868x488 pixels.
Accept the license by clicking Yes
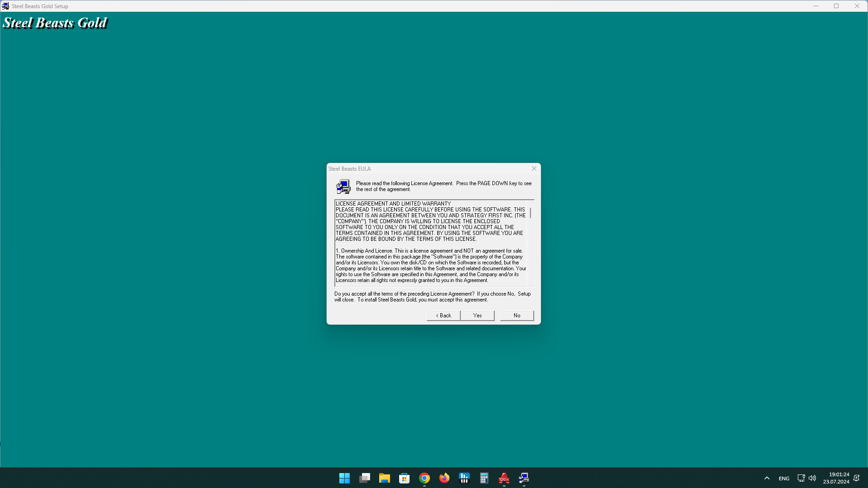click(x=477, y=316)
